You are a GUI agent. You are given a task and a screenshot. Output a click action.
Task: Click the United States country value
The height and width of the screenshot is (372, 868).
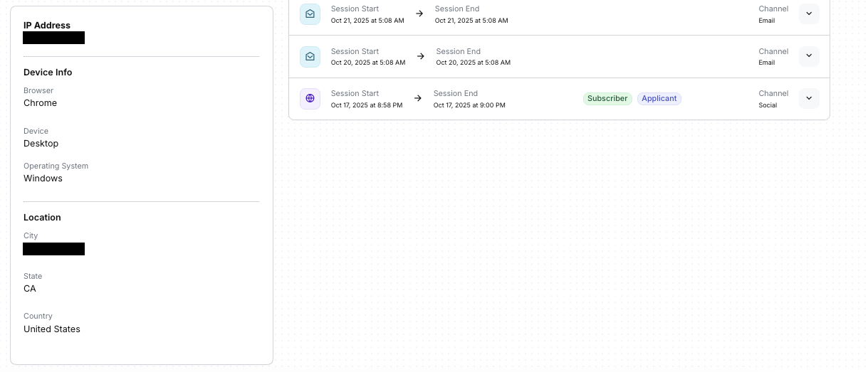pos(52,329)
